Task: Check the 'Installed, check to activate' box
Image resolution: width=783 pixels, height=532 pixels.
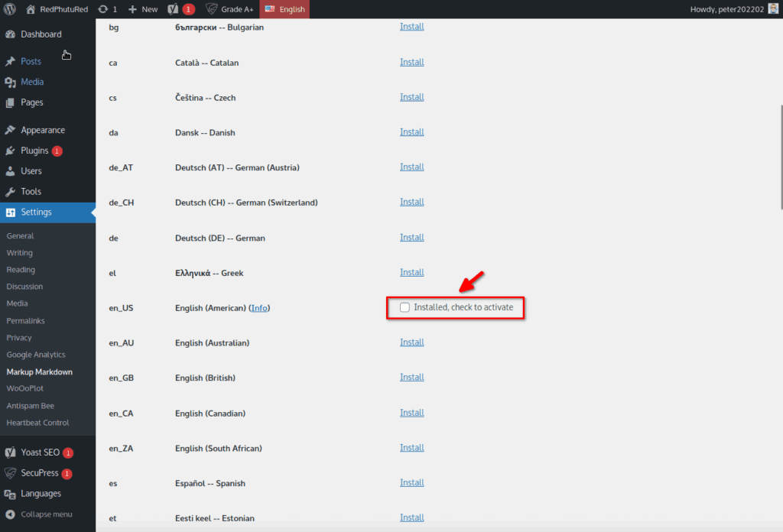Action: pyautogui.click(x=405, y=307)
